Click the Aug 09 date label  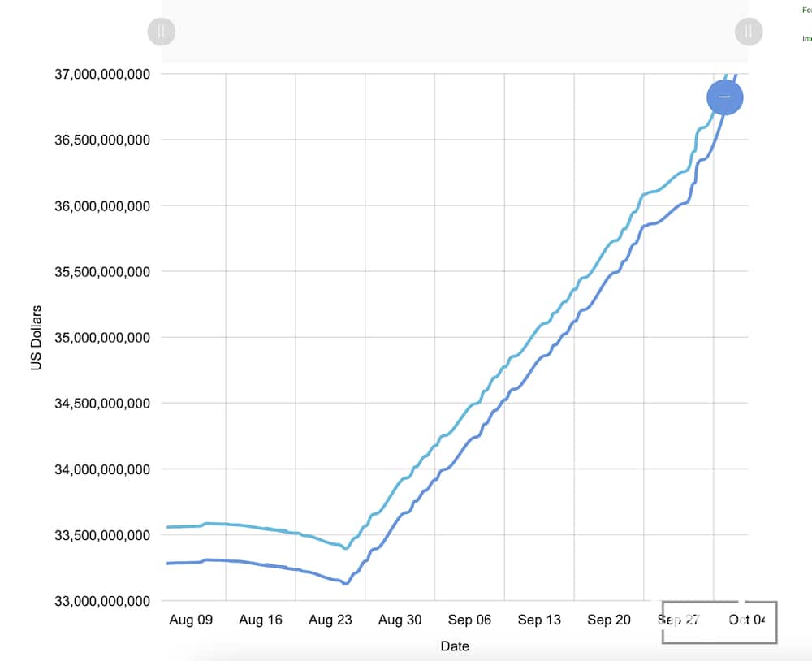pos(191,620)
